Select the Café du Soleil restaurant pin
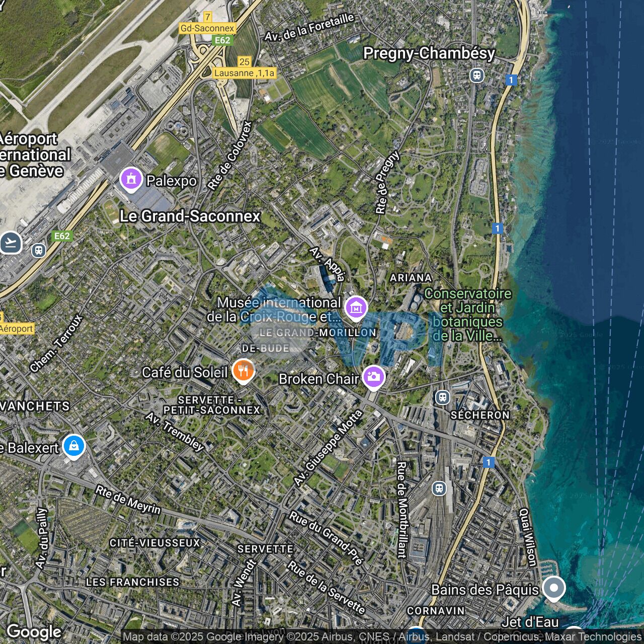This screenshot has width=644, height=644. [243, 371]
